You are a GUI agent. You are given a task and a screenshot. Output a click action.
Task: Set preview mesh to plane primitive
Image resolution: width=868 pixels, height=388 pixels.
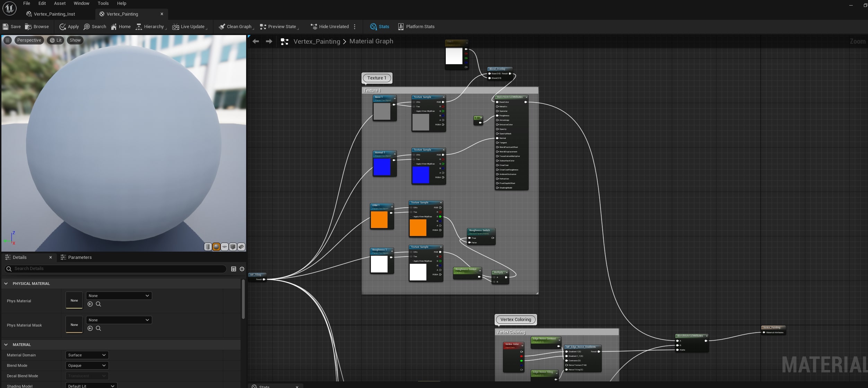pyautogui.click(x=225, y=247)
